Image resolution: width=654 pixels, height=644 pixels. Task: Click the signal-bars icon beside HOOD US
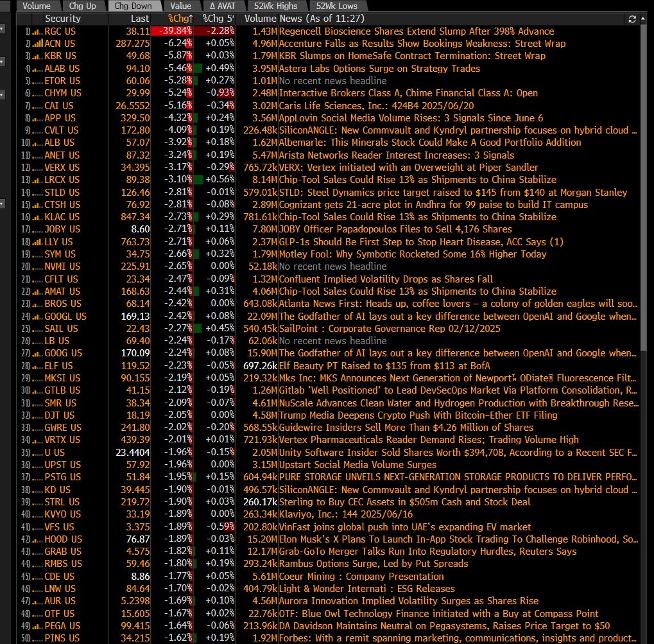click(37, 539)
